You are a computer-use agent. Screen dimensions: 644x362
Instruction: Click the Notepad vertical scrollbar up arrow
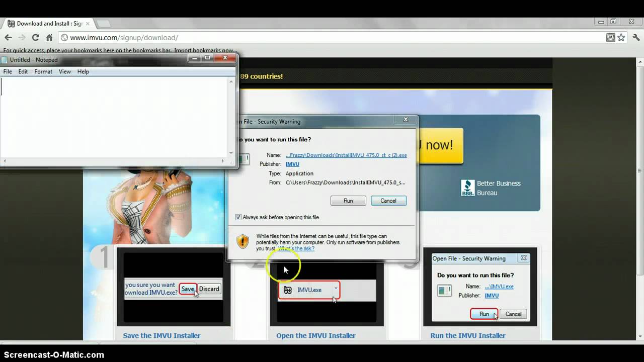tap(231, 81)
